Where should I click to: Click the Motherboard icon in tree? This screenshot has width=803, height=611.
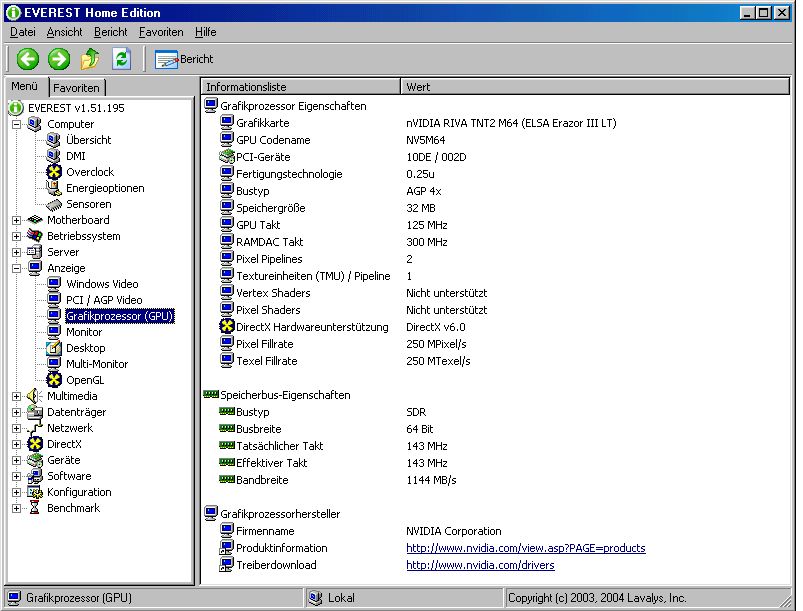click(35, 220)
